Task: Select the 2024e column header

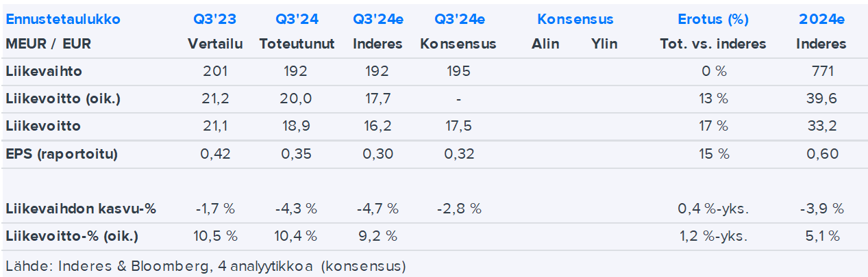Action: [x=821, y=19]
